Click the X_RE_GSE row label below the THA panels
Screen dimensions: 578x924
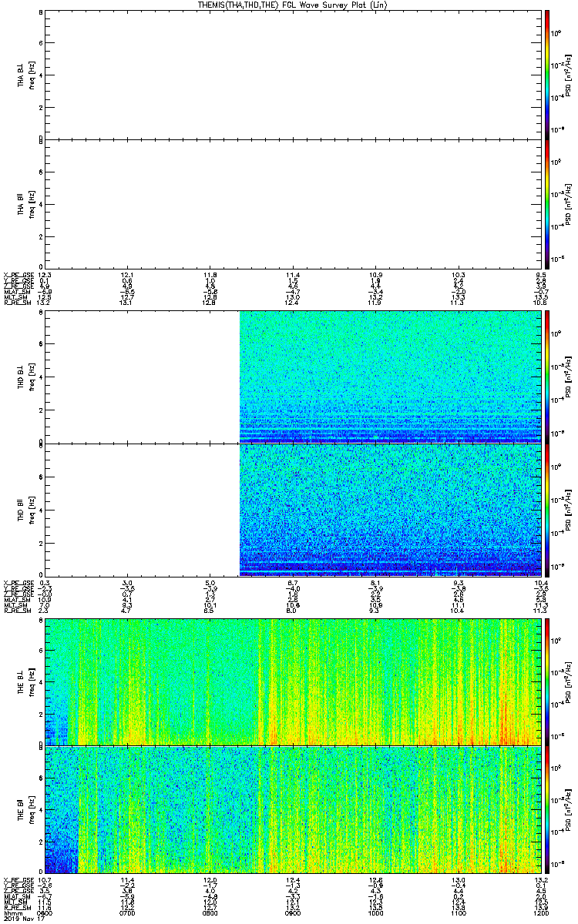pos(18,275)
